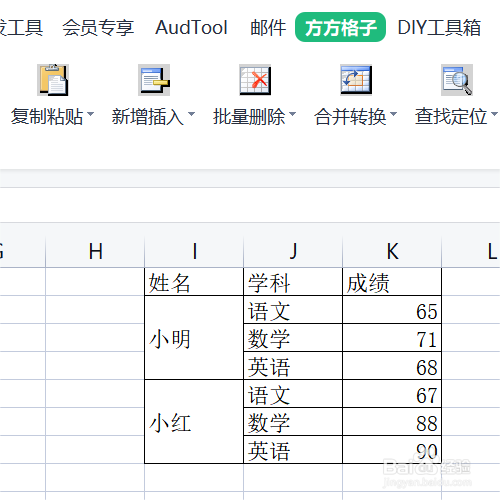Expand the 查找定位 dropdown arrow

click(x=494, y=114)
